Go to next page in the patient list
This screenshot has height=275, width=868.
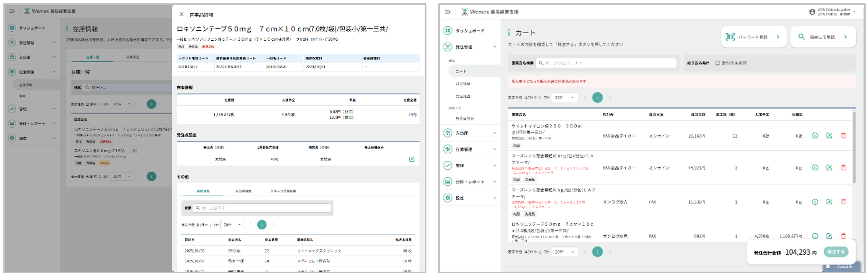(274, 225)
